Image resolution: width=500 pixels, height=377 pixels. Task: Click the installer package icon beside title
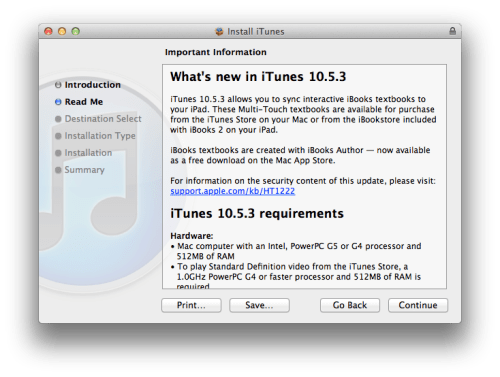tap(219, 32)
